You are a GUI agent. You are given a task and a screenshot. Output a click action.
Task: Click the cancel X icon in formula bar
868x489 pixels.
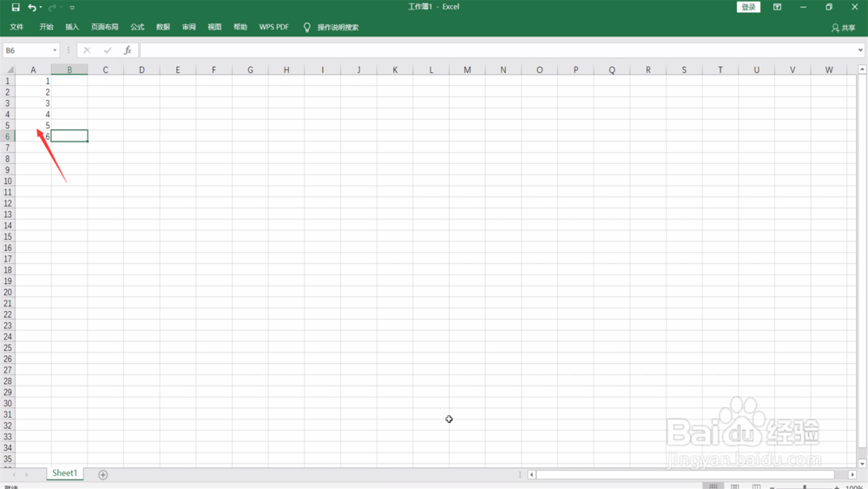[x=87, y=50]
